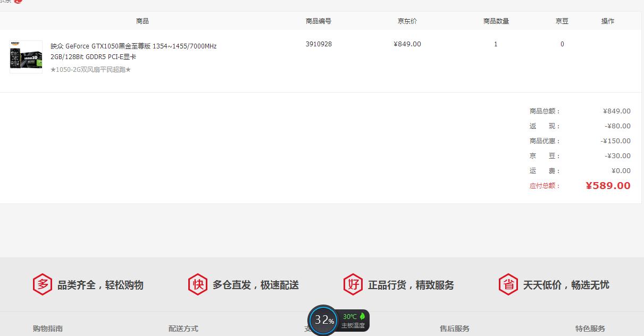Open the GTX1050 graphics card product thumbnail

[x=26, y=57]
